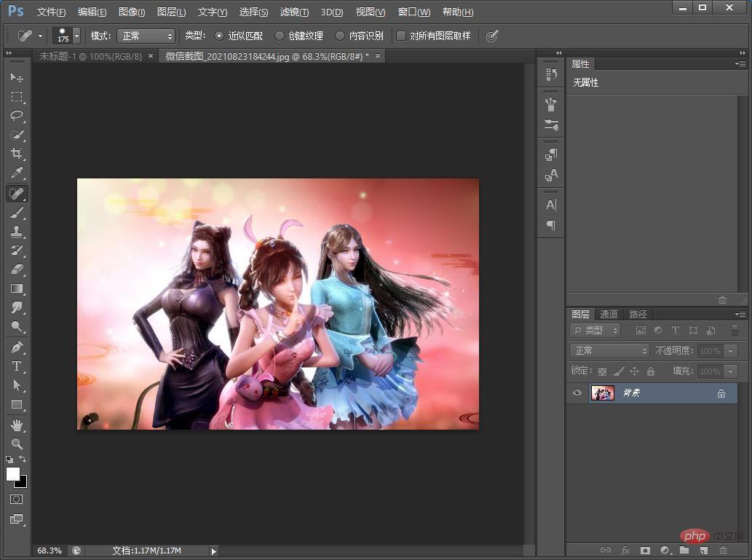Image resolution: width=752 pixels, height=560 pixels.
Task: Open the Character panel icon
Action: 551,205
